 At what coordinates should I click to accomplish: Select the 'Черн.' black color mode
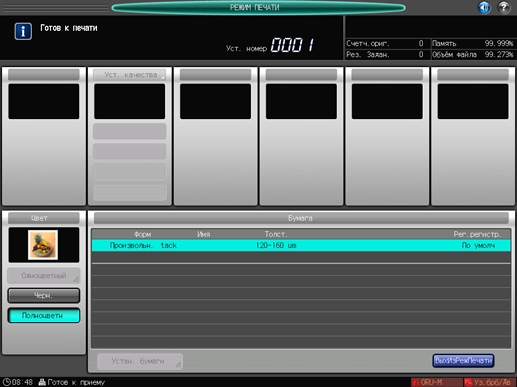coord(44,295)
